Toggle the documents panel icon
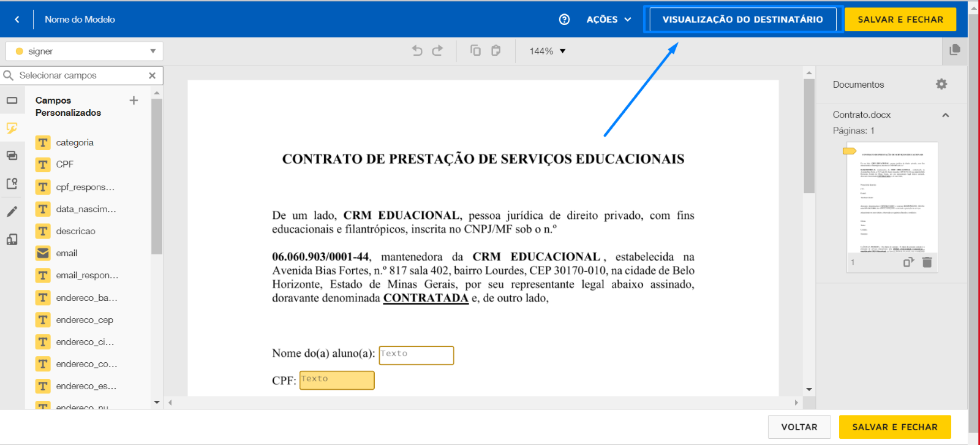This screenshot has height=445, width=980. pyautogui.click(x=954, y=50)
